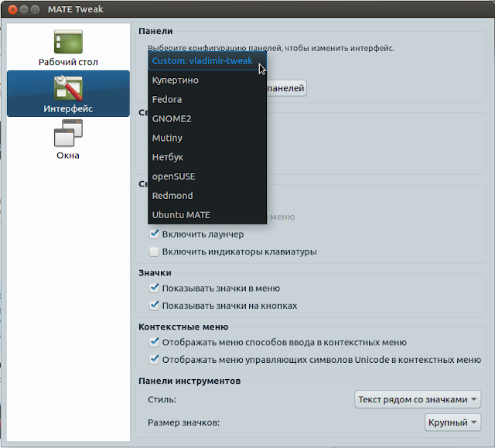Toggle input methods menu checkbox
The image size is (495, 448).
click(154, 342)
